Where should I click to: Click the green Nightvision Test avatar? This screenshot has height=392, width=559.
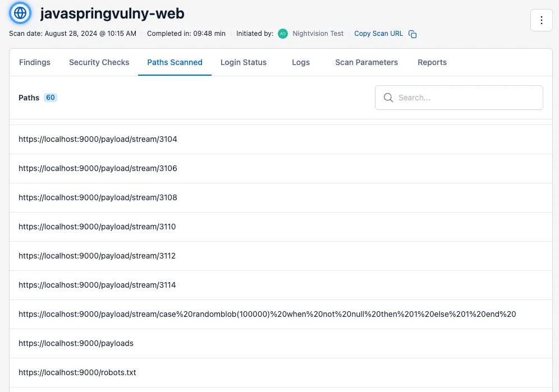[x=283, y=34]
